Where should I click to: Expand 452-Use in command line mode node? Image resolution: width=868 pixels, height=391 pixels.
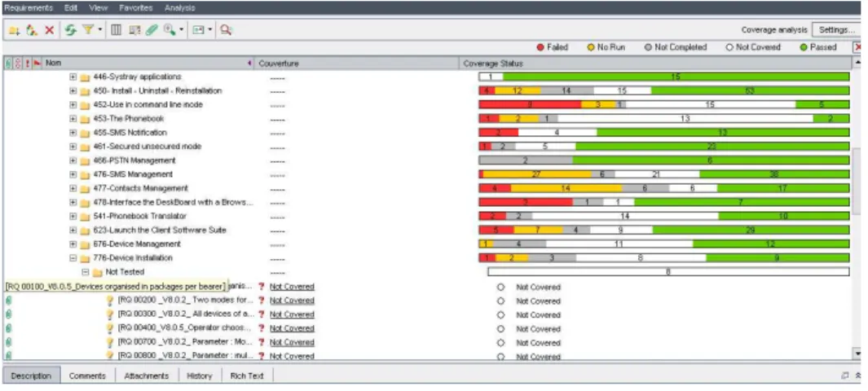(x=73, y=104)
